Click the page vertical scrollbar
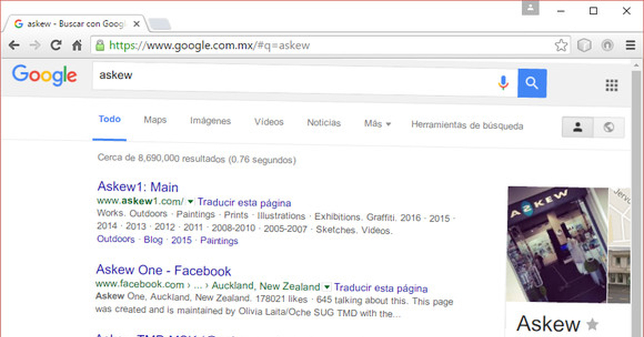Viewport: 644px width, 337px height. click(637, 204)
